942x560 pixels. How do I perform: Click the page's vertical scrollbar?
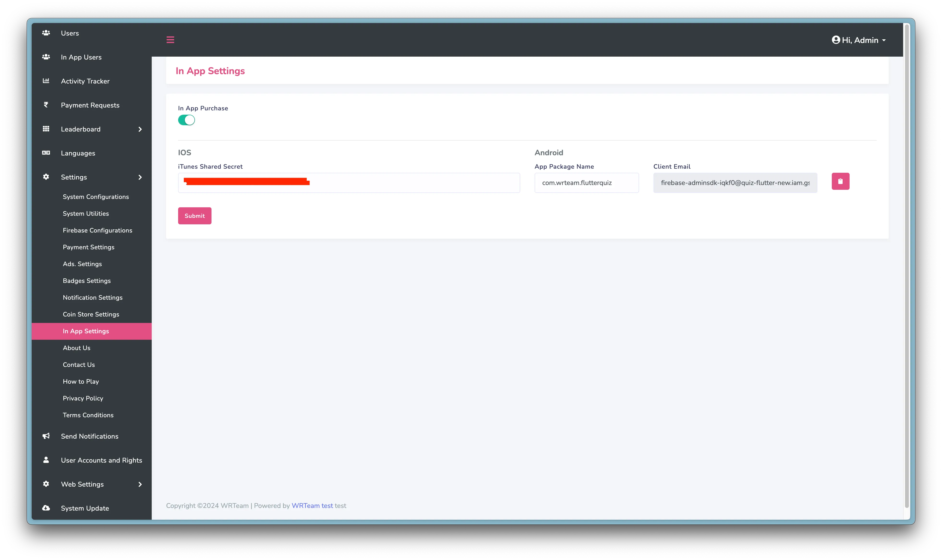coord(906,264)
